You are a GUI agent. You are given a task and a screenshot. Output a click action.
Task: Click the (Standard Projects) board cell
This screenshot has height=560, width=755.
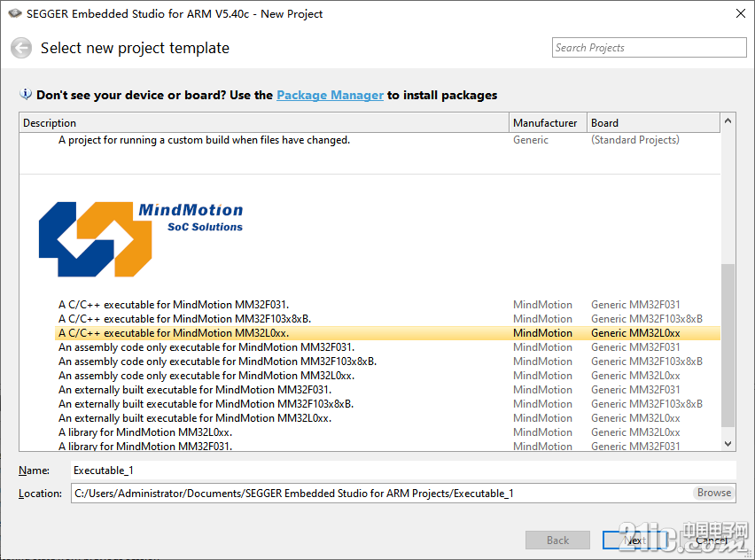click(635, 140)
